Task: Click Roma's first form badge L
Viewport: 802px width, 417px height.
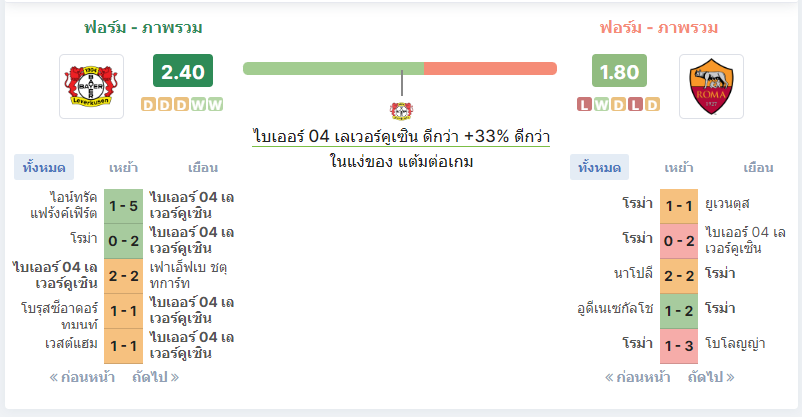Action: [x=585, y=104]
